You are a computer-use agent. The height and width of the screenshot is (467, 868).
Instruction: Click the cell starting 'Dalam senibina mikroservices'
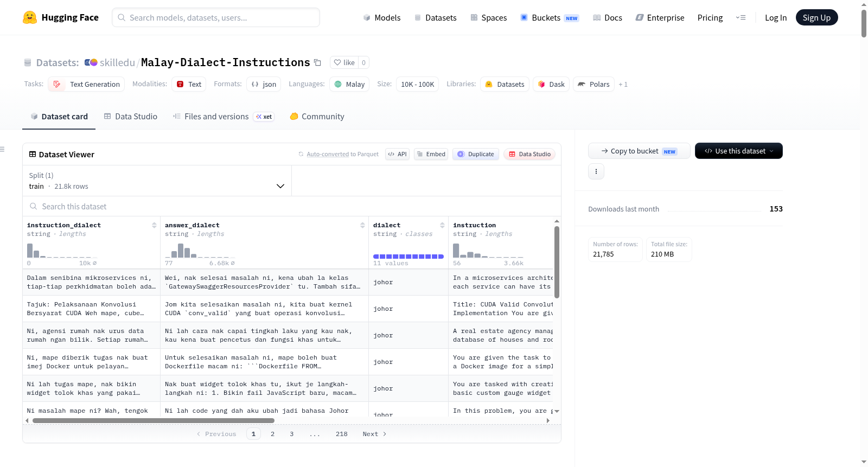click(92, 282)
